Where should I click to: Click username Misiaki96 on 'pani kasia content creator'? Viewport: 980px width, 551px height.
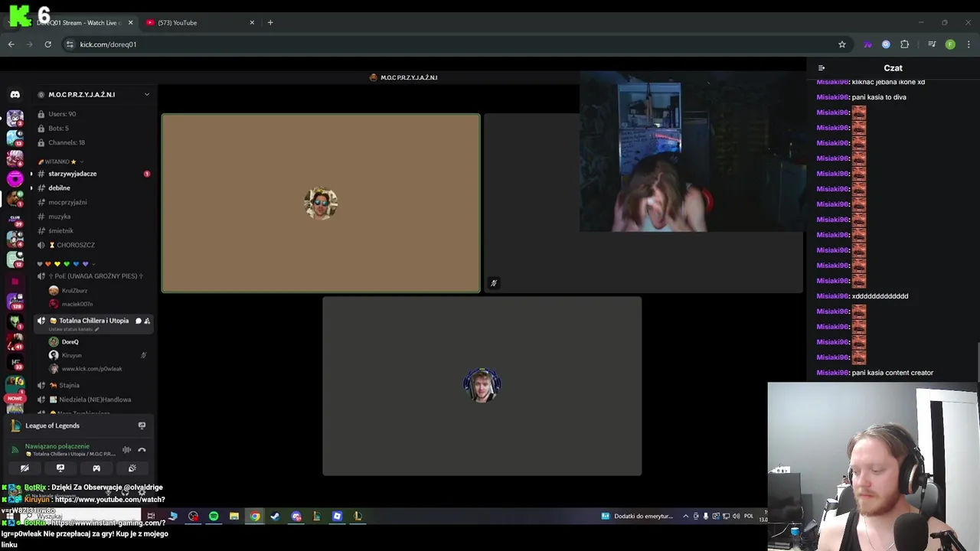pos(833,373)
